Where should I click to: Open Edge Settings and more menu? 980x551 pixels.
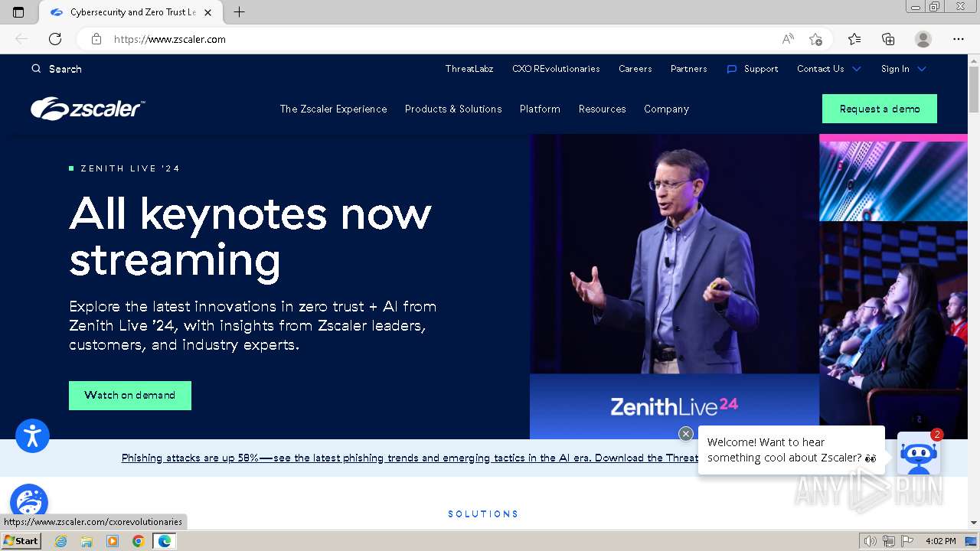click(x=959, y=39)
